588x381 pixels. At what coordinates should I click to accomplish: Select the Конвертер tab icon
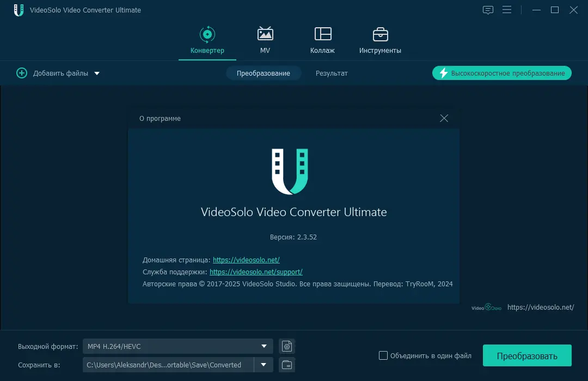point(207,34)
